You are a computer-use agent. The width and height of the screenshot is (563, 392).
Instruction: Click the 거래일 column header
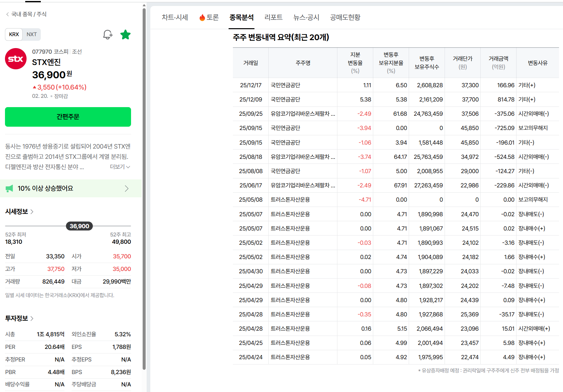tap(251, 63)
